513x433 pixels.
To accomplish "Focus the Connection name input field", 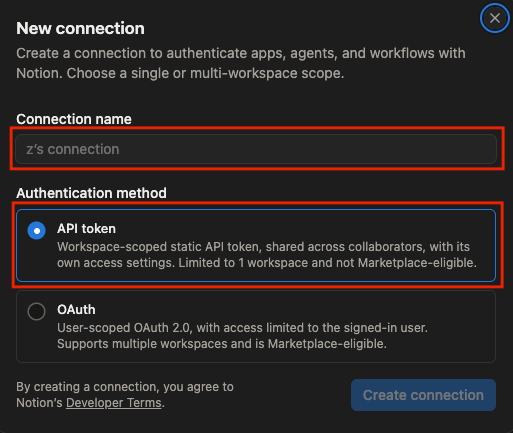I will pyautogui.click(x=256, y=149).
